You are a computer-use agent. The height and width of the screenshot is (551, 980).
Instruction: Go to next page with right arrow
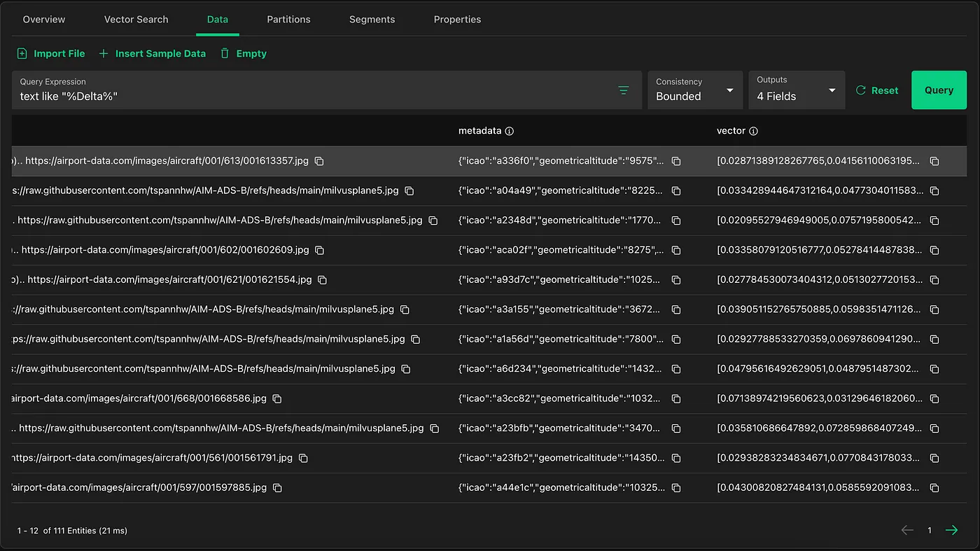(951, 530)
